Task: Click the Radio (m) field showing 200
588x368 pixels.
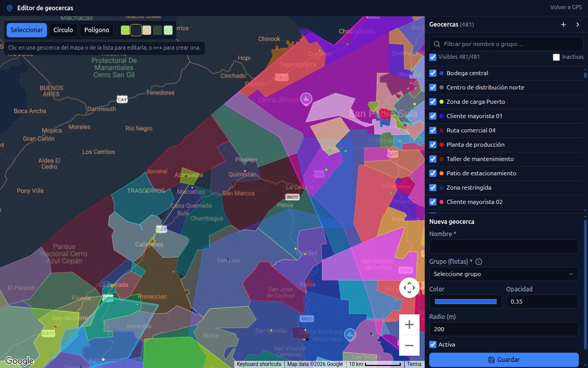Action: 504,329
